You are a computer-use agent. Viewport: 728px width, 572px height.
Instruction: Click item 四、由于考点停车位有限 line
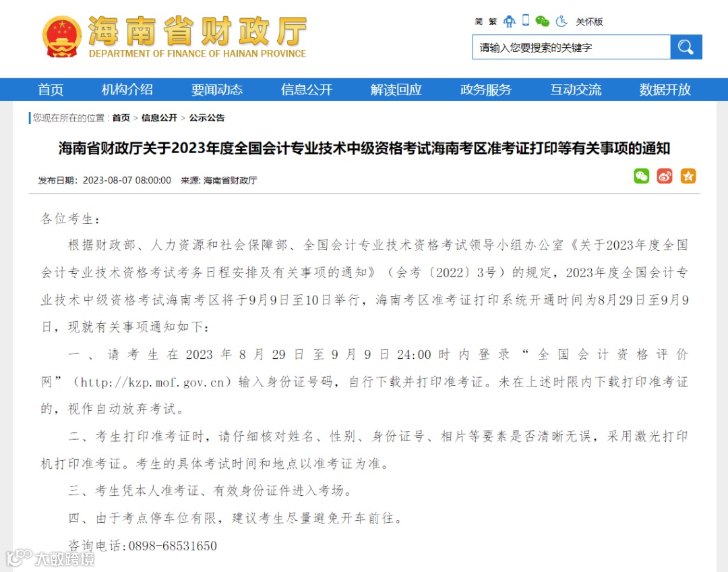tap(235, 518)
